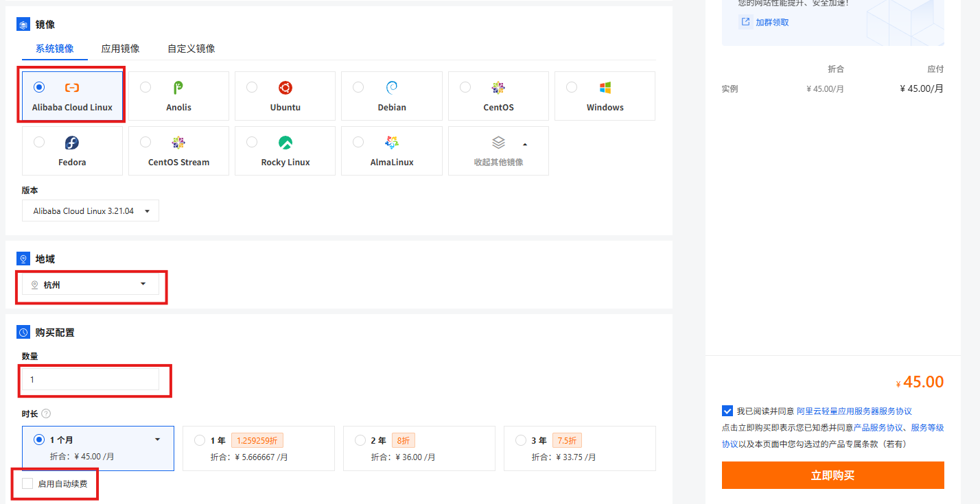Open the 加群领取 link
The height and width of the screenshot is (504, 980).
point(773,22)
